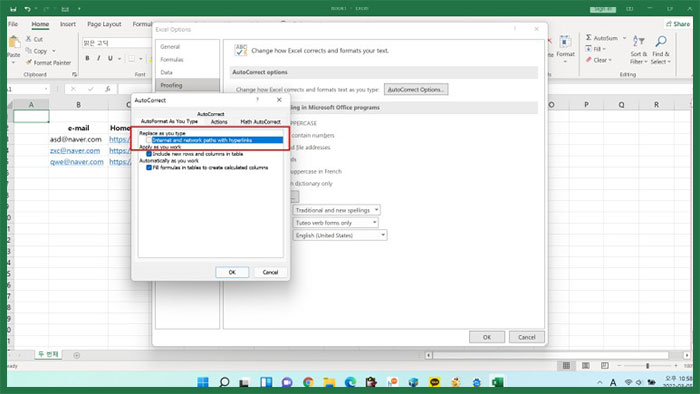This screenshot has width=700, height=394.
Task: Click the Borders icon in the Excel Font group
Action: [x=131, y=58]
